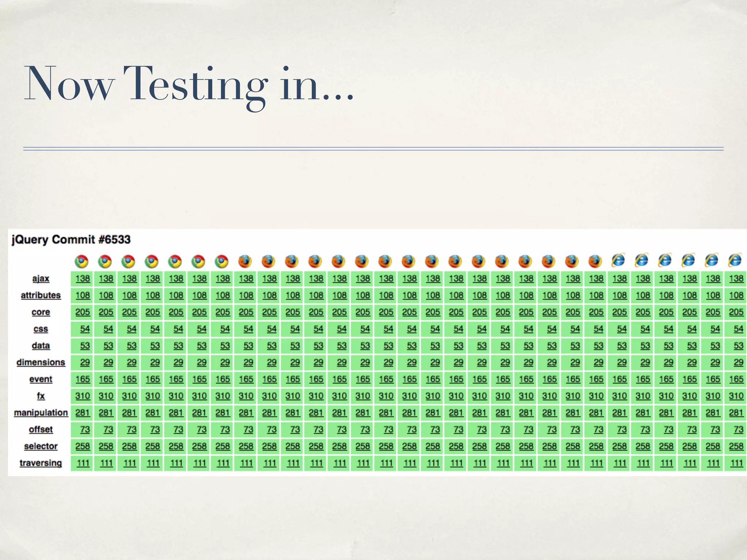Click the jQuery Commit #6533 heading
This screenshot has height=560, width=747.
tap(71, 240)
